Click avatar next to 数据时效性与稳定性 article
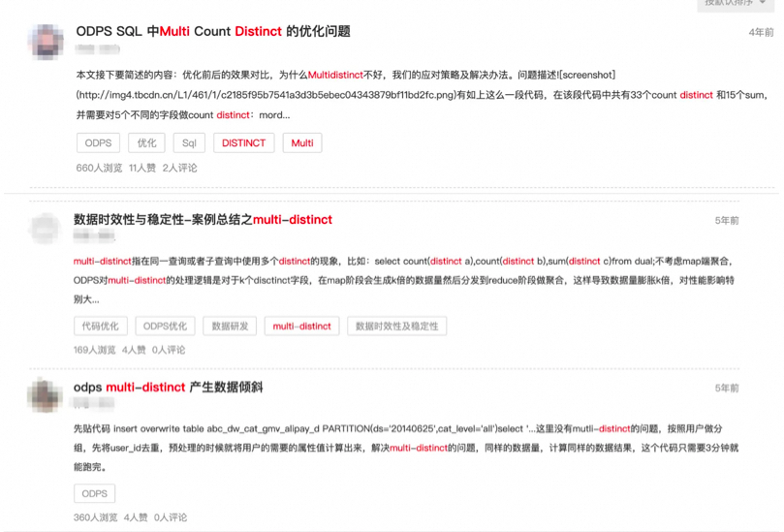Screen dimensions: 784x532 (45, 229)
